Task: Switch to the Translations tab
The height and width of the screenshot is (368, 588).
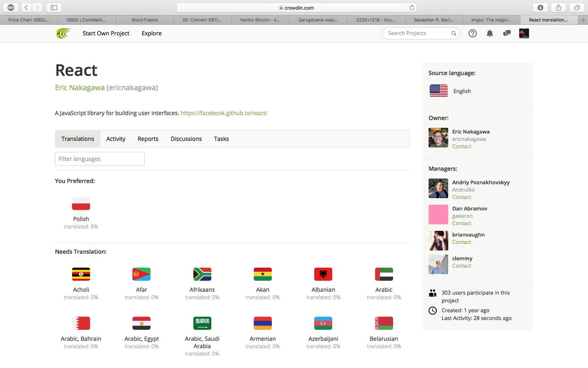Action: click(78, 138)
